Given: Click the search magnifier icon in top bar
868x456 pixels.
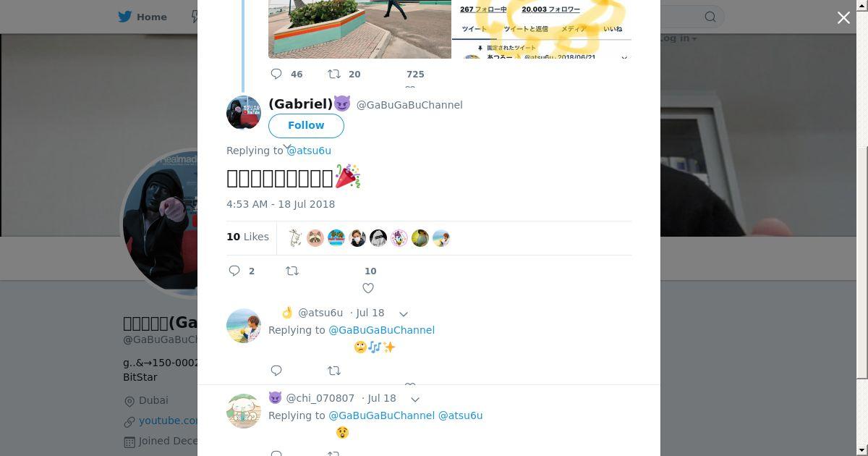Looking at the screenshot, I should 710,17.
